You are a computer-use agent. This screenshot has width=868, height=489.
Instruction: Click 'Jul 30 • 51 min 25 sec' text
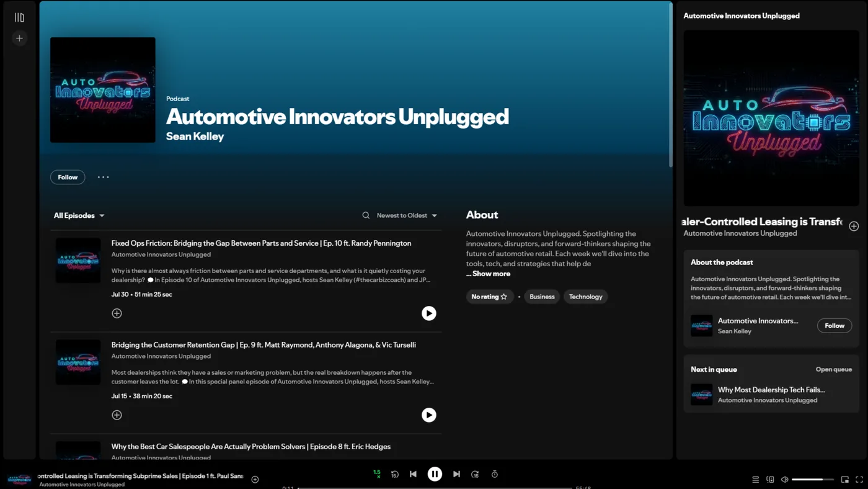(141, 294)
